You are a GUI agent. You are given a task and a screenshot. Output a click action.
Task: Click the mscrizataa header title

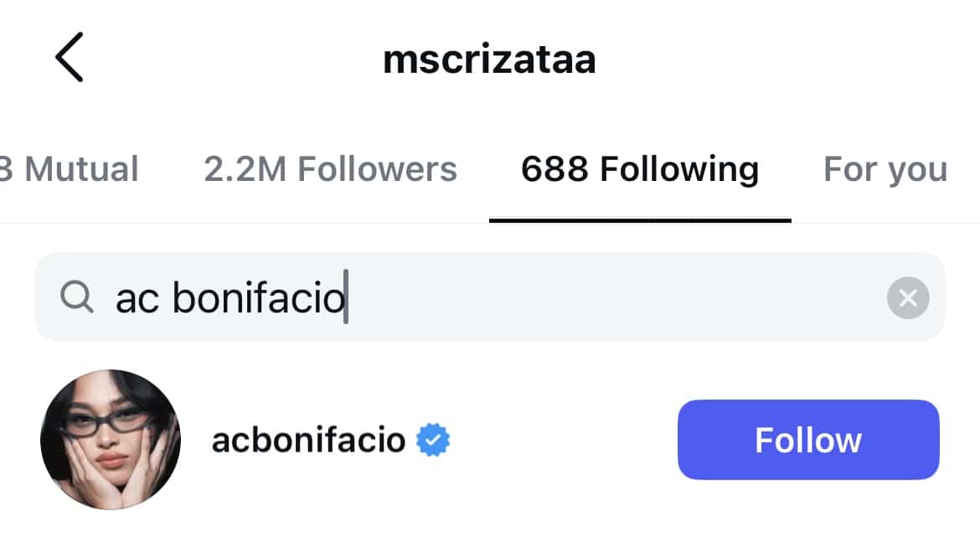click(x=489, y=59)
